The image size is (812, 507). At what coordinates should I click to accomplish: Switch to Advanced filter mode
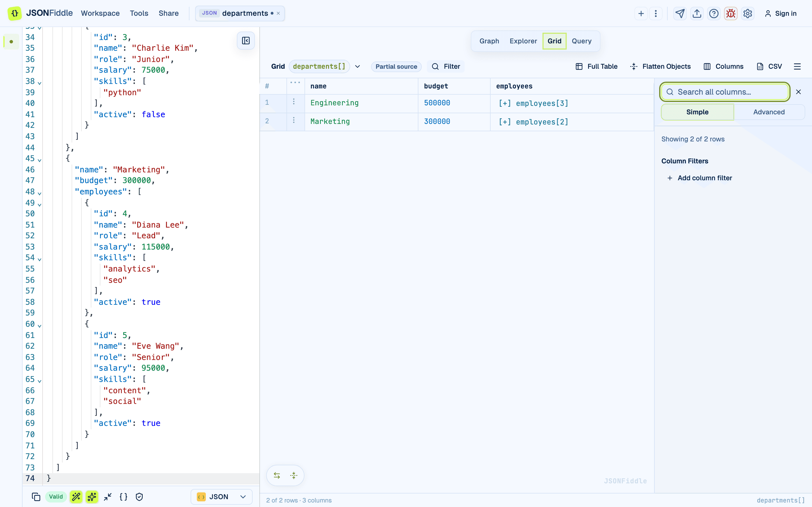click(x=769, y=112)
